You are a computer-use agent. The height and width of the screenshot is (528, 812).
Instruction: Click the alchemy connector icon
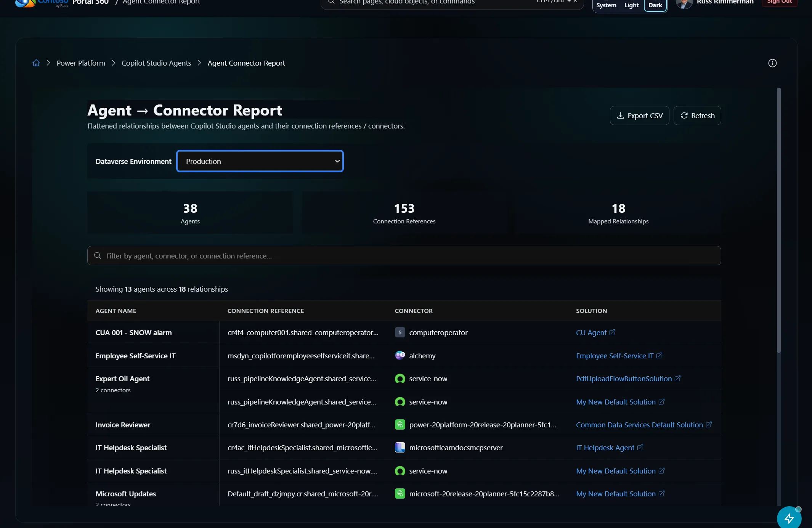[x=400, y=355]
